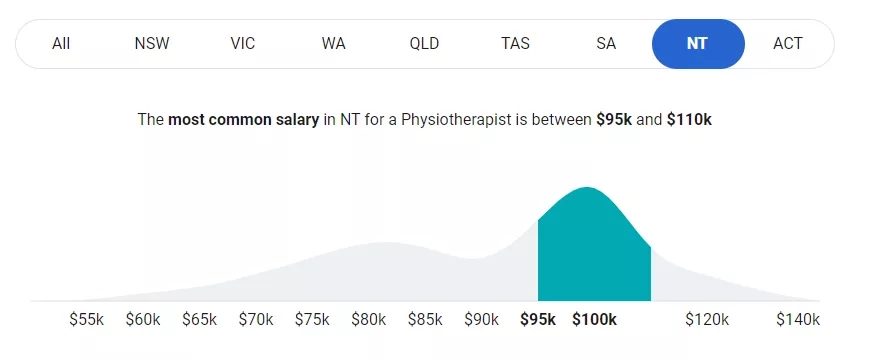886x361 pixels.
Task: Switch to the VIC tab
Action: (x=243, y=44)
